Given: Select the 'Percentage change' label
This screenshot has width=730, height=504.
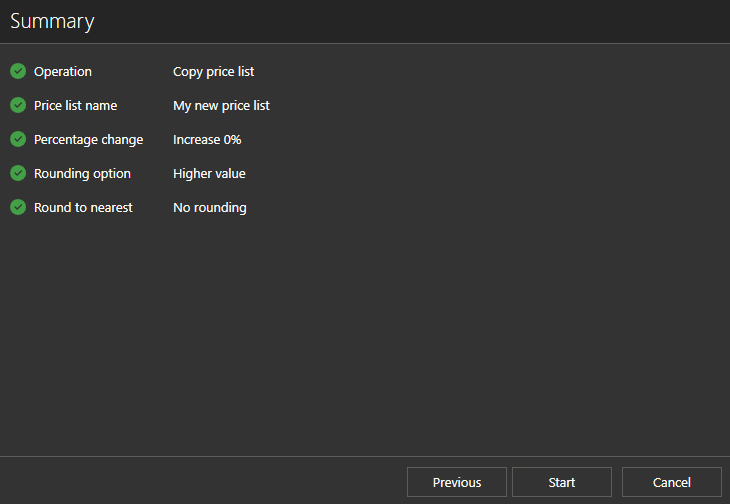Looking at the screenshot, I should pos(88,140).
